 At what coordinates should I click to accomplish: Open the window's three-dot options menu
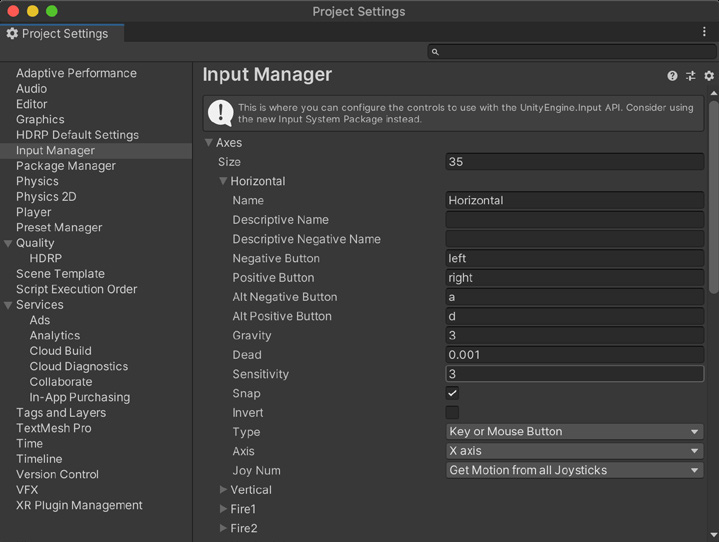pyautogui.click(x=704, y=32)
